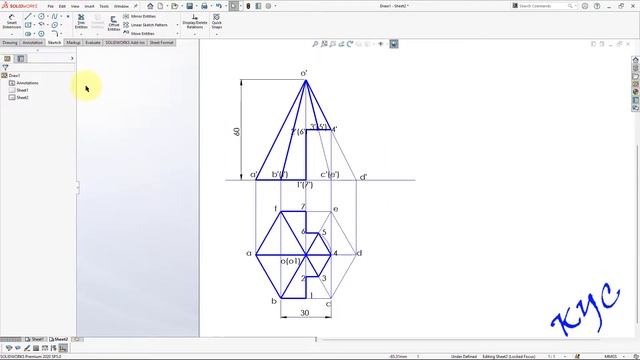
Task: Open the Window menu
Action: tap(121, 6)
